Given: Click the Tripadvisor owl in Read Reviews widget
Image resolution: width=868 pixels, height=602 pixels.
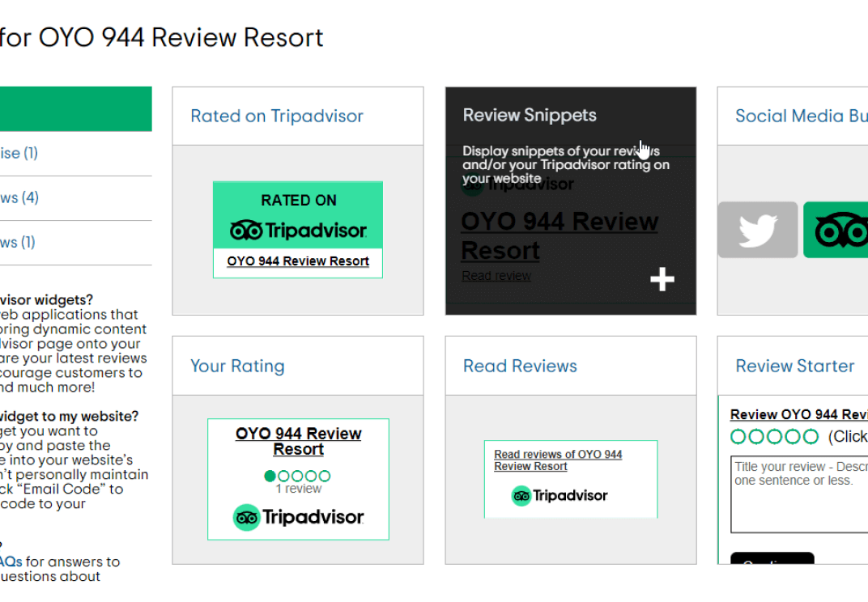Looking at the screenshot, I should (x=522, y=495).
